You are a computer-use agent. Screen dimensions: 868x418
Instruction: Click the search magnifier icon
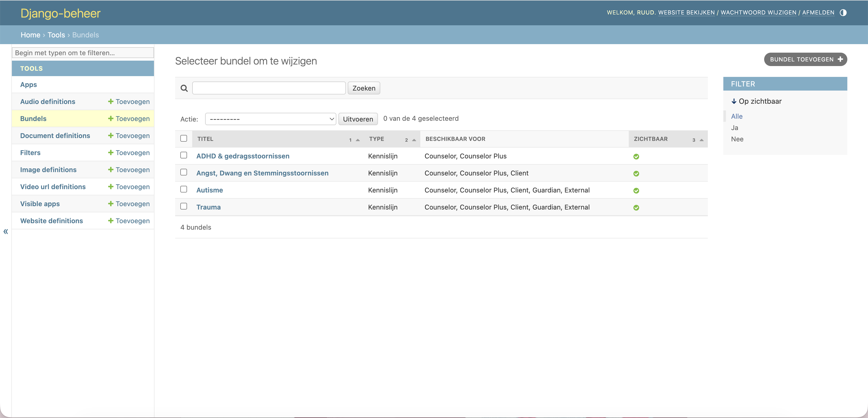coord(184,88)
